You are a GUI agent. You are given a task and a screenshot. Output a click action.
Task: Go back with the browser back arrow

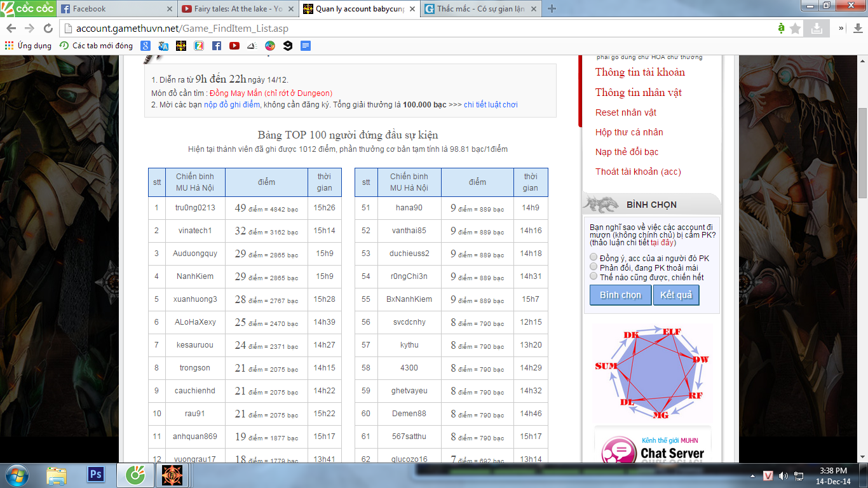[11, 29]
